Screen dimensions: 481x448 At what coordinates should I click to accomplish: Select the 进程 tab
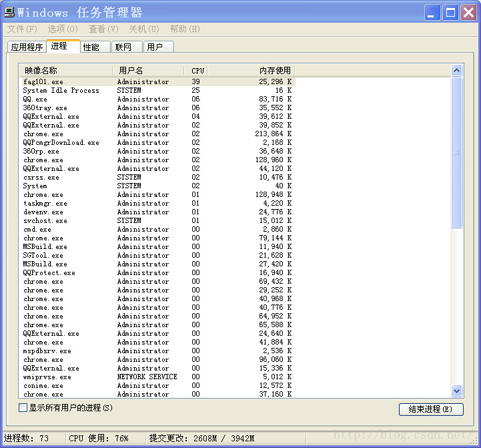click(x=63, y=46)
